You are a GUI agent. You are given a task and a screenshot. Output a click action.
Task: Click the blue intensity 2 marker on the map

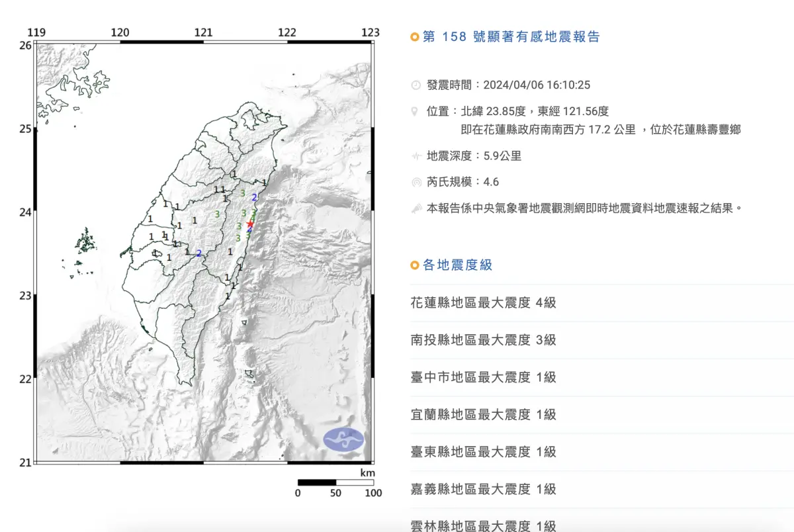click(255, 197)
